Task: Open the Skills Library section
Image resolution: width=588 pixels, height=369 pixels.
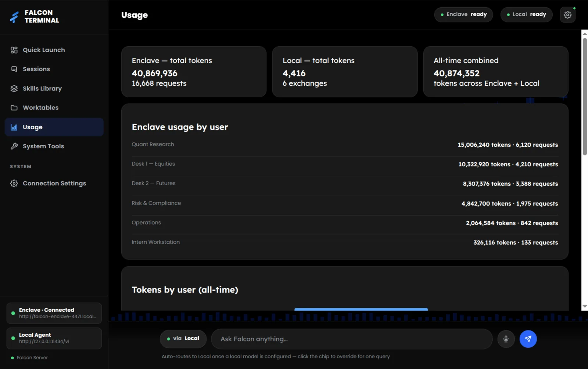Action: [54, 88]
